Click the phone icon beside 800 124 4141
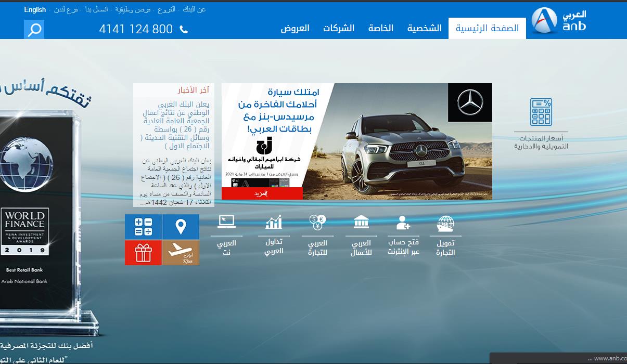Viewport: 627px width, 364px height. point(184,30)
